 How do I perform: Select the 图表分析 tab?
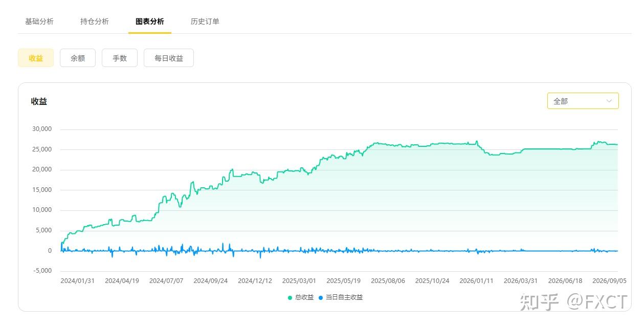[150, 21]
